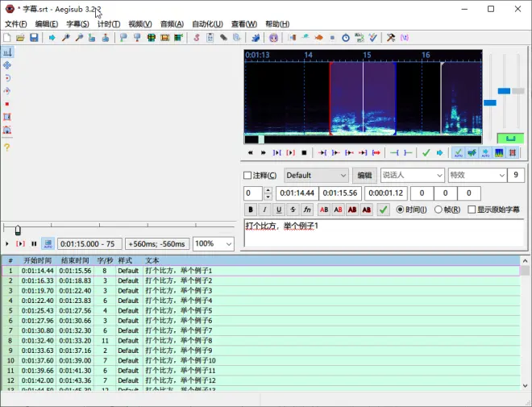Apply italic with the I button
The width and height of the screenshot is (532, 407).
coord(264,210)
